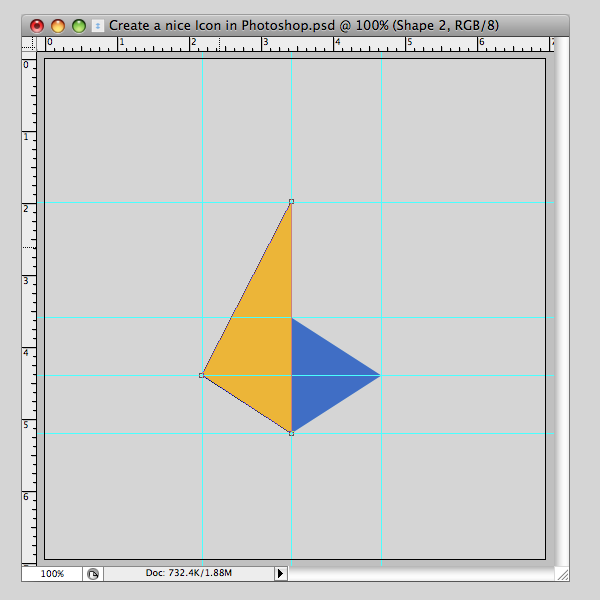Click the vertical ruler at mark 4
The image size is (600, 600).
click(x=26, y=352)
